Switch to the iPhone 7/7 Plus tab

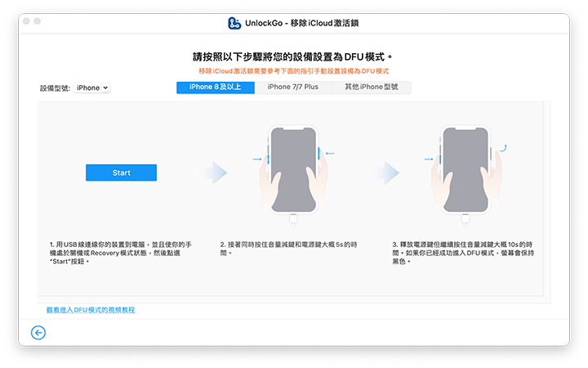(x=293, y=88)
